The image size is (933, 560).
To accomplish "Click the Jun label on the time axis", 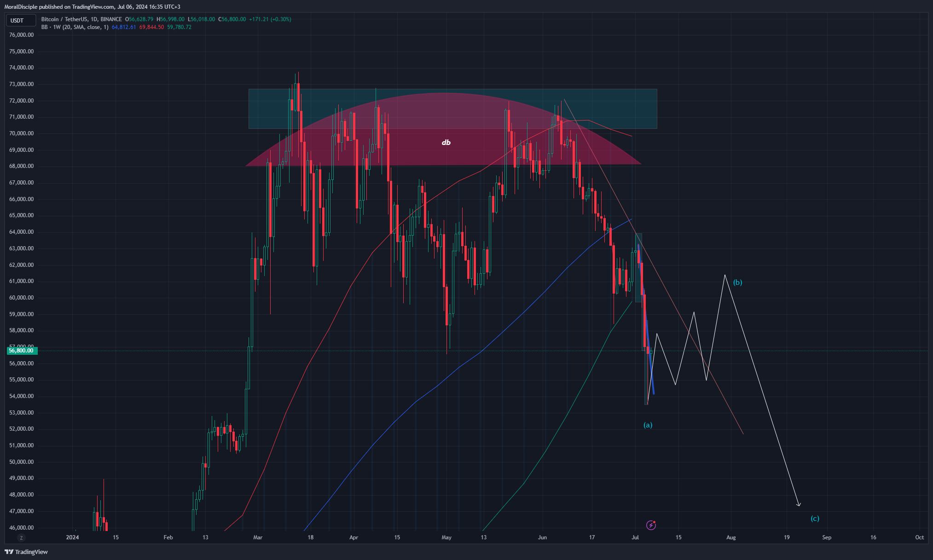I will click(542, 537).
